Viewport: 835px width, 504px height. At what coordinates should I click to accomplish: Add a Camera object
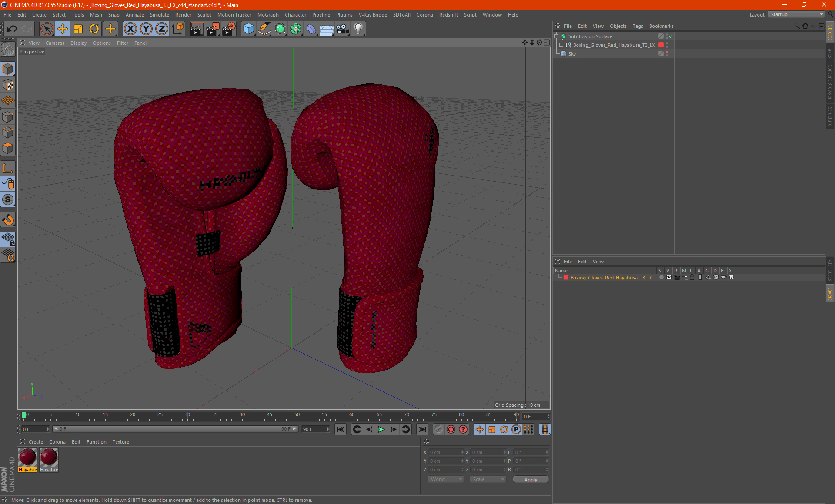pos(343,29)
